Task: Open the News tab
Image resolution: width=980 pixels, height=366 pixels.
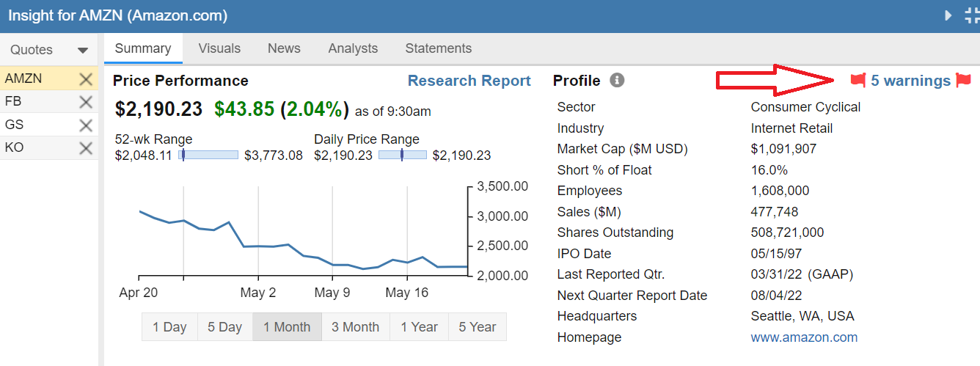Action: 284,48
